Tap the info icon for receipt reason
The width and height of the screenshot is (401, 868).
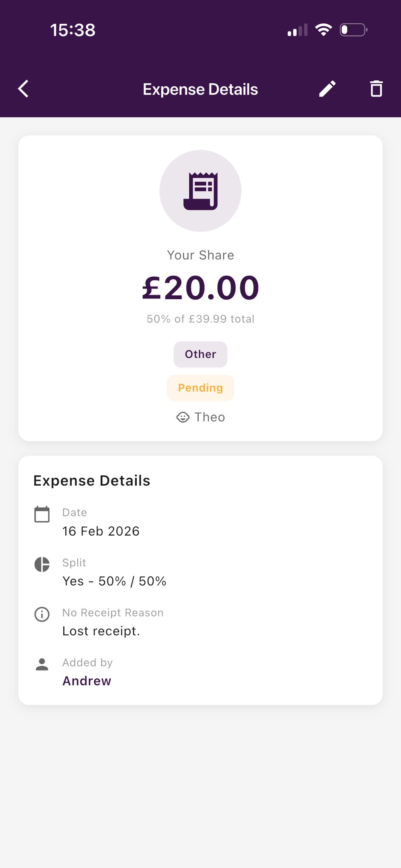[42, 614]
